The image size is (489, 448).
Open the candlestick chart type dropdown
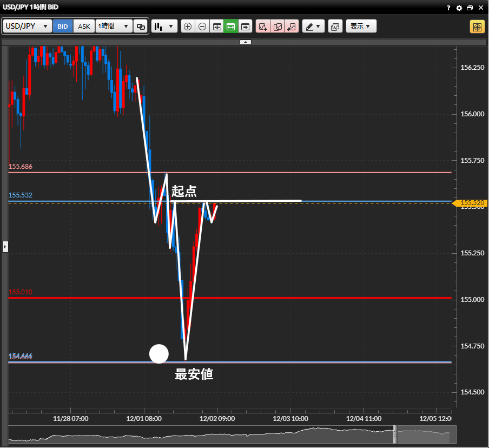[164, 27]
